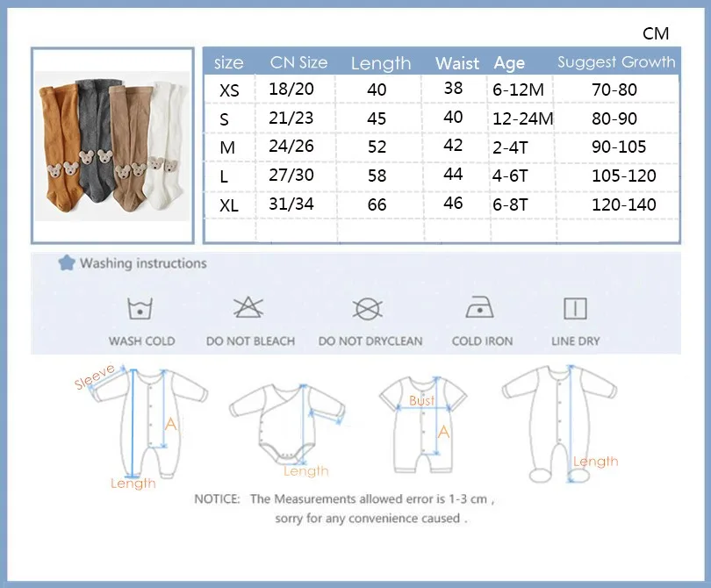The image size is (711, 588).
Task: Click the age value '12-24M'
Action: point(523,118)
